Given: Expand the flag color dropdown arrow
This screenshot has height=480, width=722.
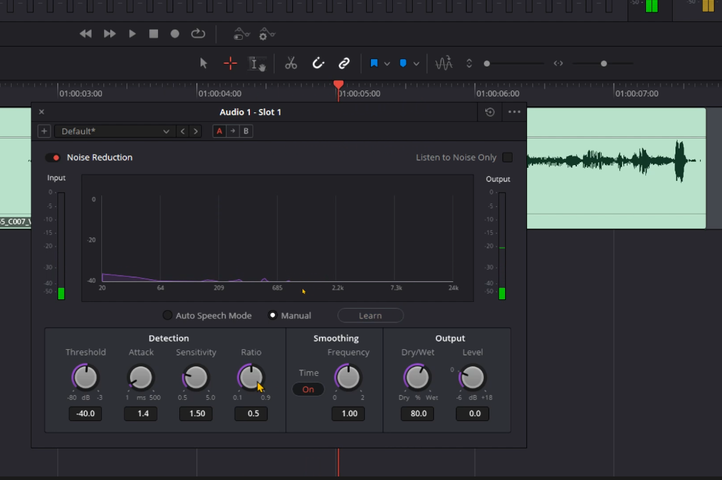Looking at the screenshot, I should tap(387, 64).
